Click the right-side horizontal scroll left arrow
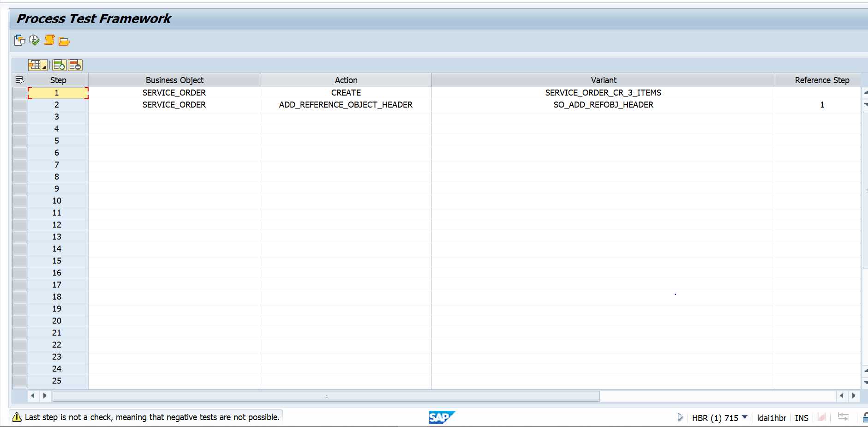 tap(842, 396)
